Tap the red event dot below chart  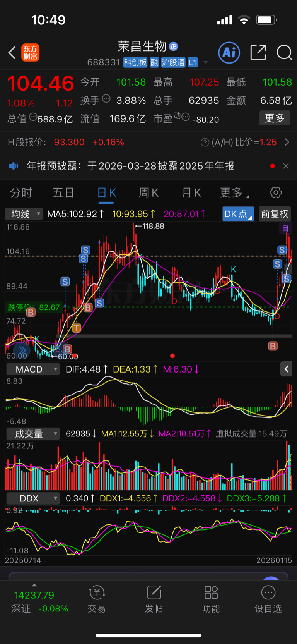click(172, 355)
